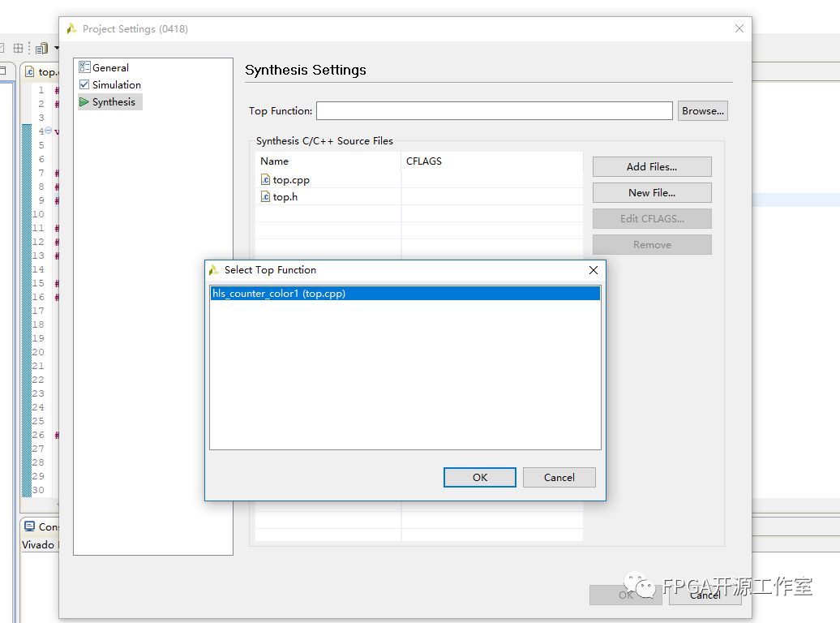
Task: Click the Browse... button
Action: [702, 111]
